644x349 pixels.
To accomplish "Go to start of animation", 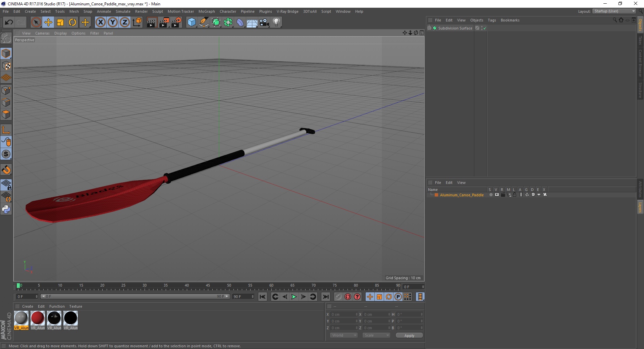I will (x=263, y=297).
